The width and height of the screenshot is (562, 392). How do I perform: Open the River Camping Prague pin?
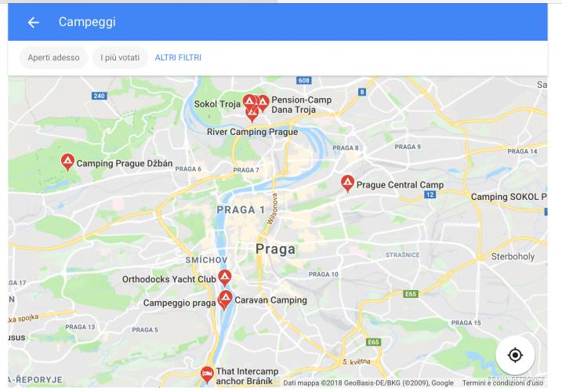coord(252,114)
